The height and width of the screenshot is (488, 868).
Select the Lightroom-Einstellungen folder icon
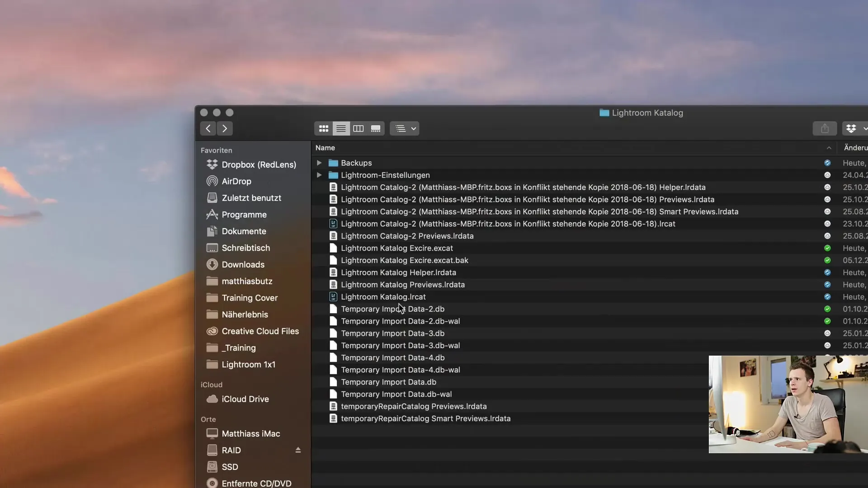(x=333, y=175)
